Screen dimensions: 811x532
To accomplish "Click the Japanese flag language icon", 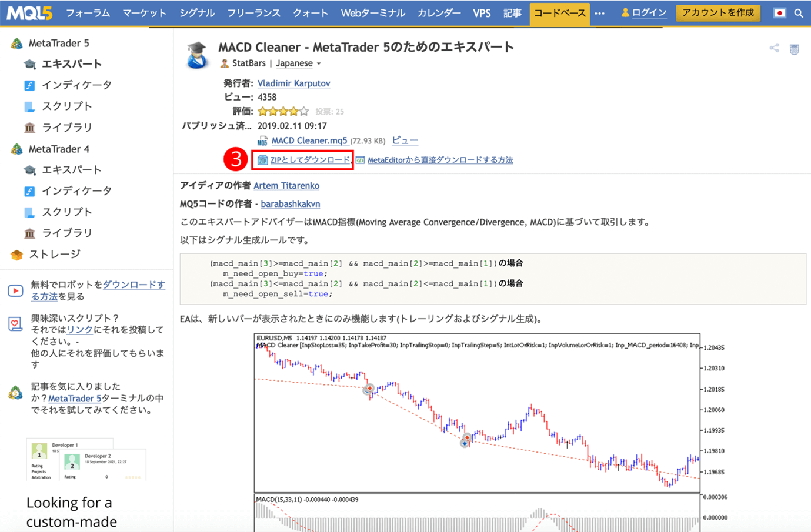I will click(779, 13).
